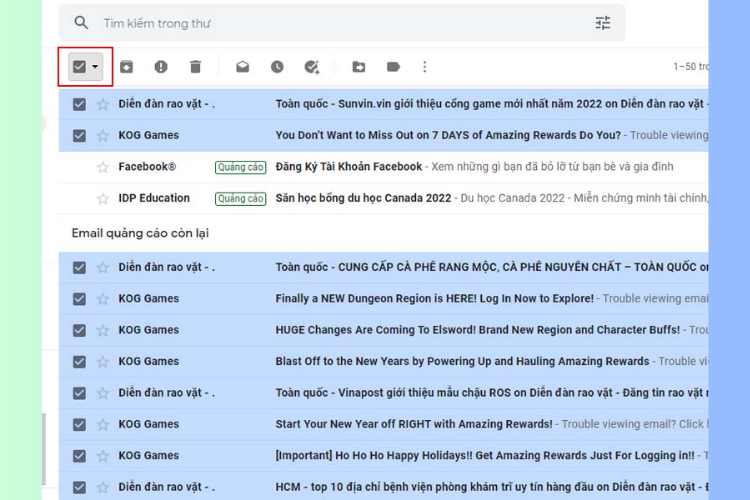Click the search magnifier icon
Screen dimensions: 750x500
click(81, 23)
